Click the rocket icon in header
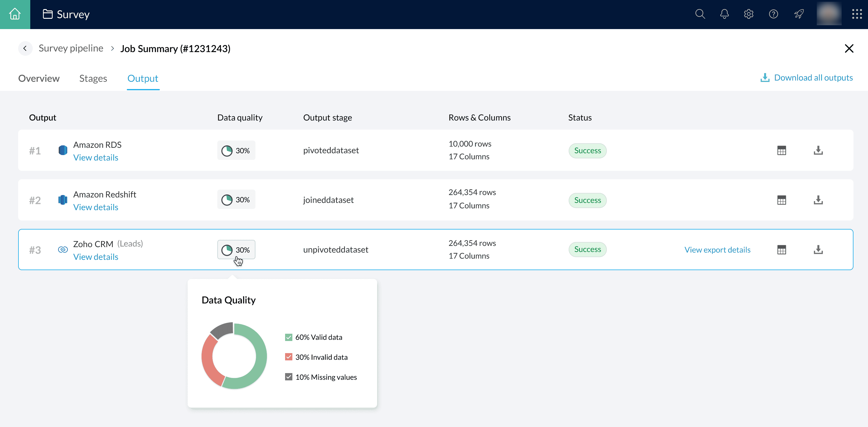This screenshot has width=868, height=427. pyautogui.click(x=799, y=14)
